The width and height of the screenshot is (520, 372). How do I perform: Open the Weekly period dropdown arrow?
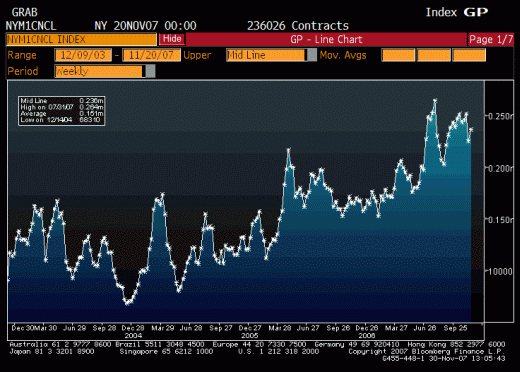(150, 71)
